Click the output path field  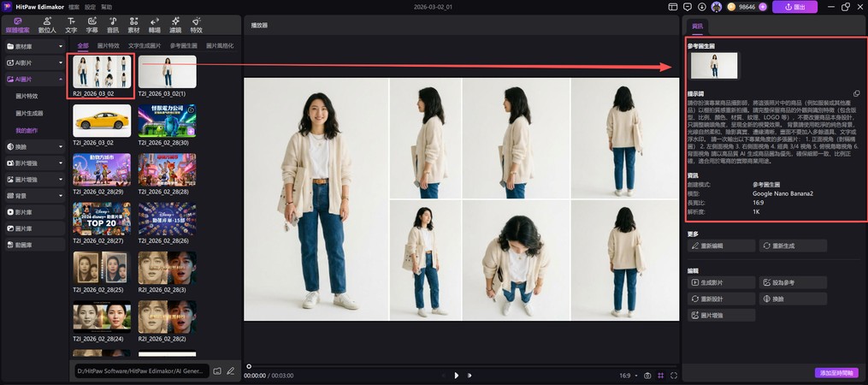coord(142,370)
